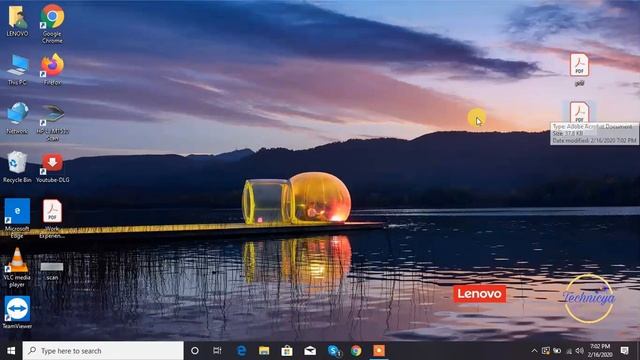Select the Youtube-DLG desktop shortcut
Image resolution: width=640 pixels, height=360 pixels.
[52, 167]
